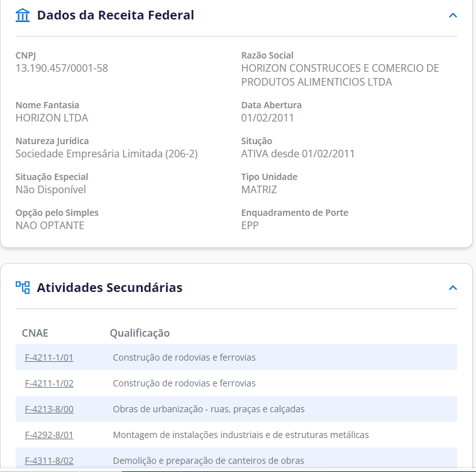Click the Atividades Secundárias hierarchy icon
476x472 pixels.
tap(23, 288)
